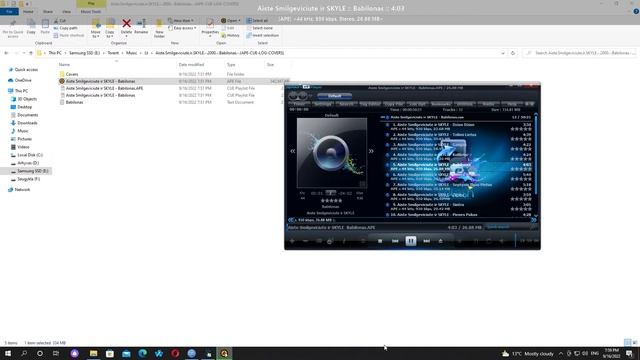Select track 5 Babilonas in playlist

(459, 167)
